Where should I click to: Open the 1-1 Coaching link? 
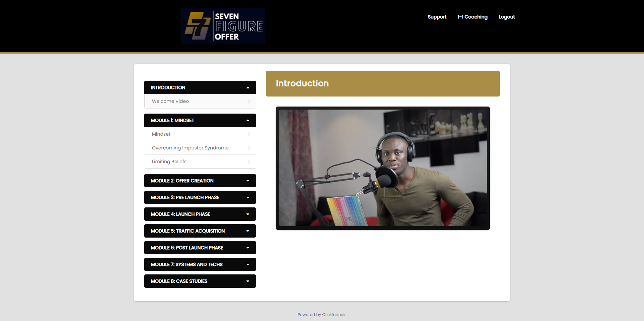472,17
